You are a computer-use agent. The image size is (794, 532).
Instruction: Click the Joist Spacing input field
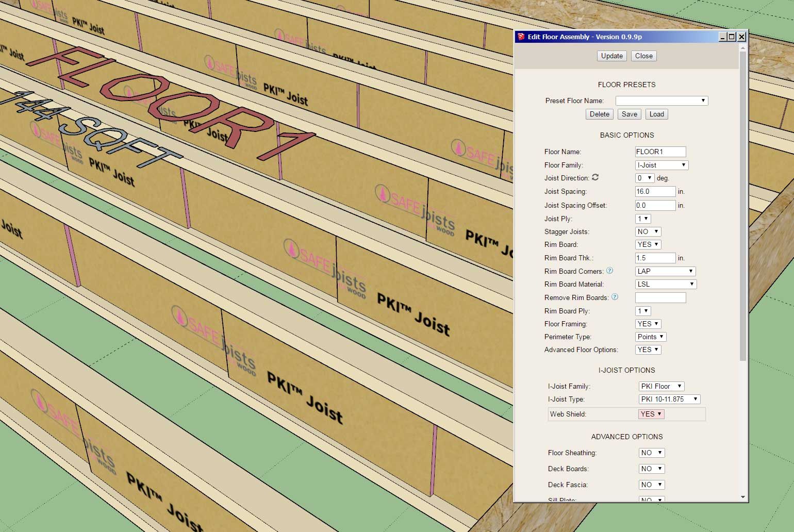click(655, 191)
